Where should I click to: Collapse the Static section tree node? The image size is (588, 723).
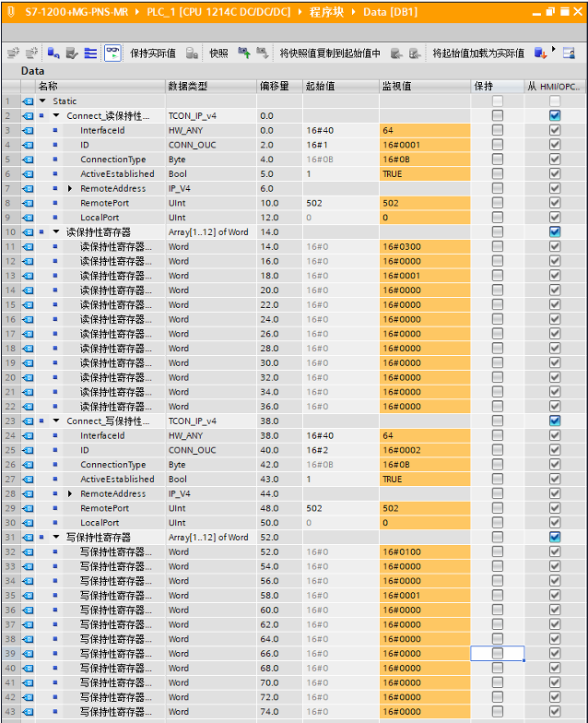(x=42, y=101)
